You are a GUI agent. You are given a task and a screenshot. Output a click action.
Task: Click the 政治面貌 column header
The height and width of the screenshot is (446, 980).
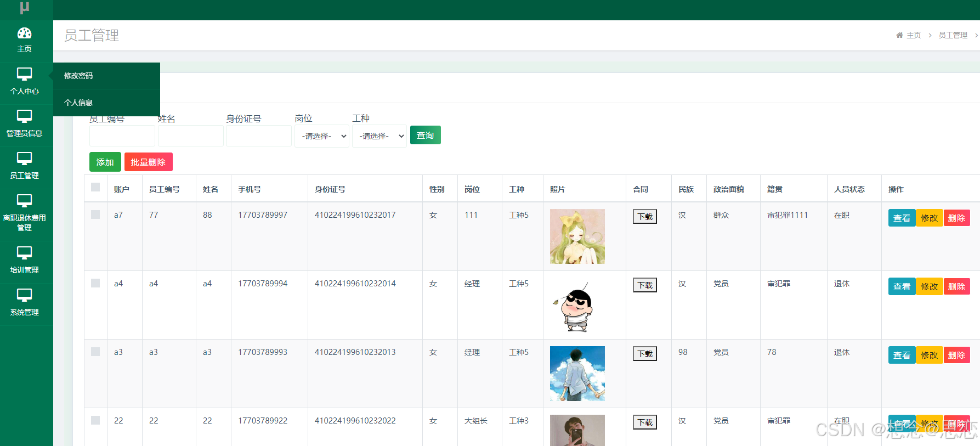click(x=729, y=189)
